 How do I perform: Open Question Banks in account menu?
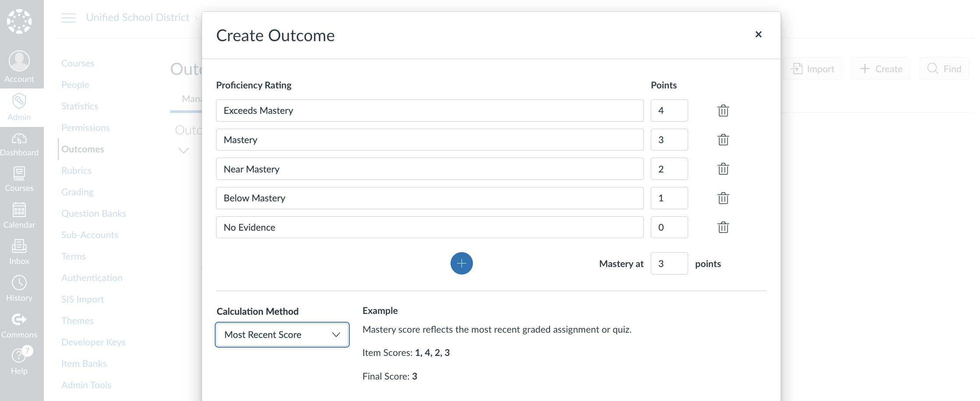[93, 214]
